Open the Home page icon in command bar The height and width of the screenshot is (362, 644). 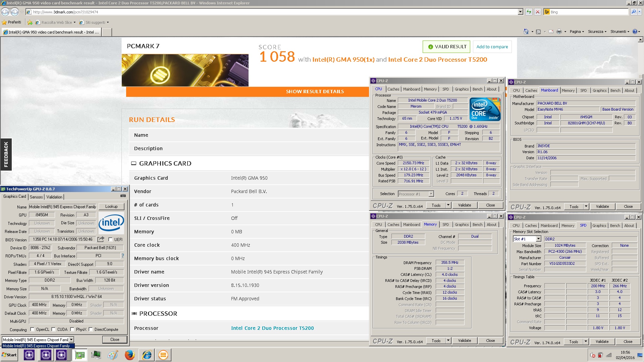(526, 32)
